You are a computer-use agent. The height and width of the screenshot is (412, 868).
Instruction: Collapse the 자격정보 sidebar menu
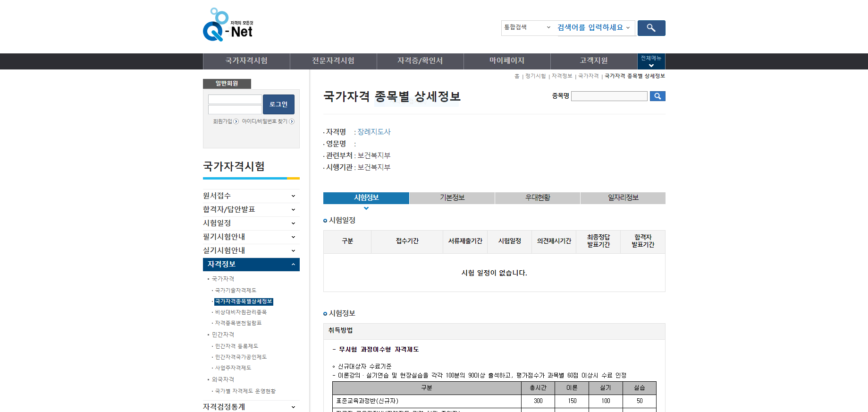[x=251, y=264]
